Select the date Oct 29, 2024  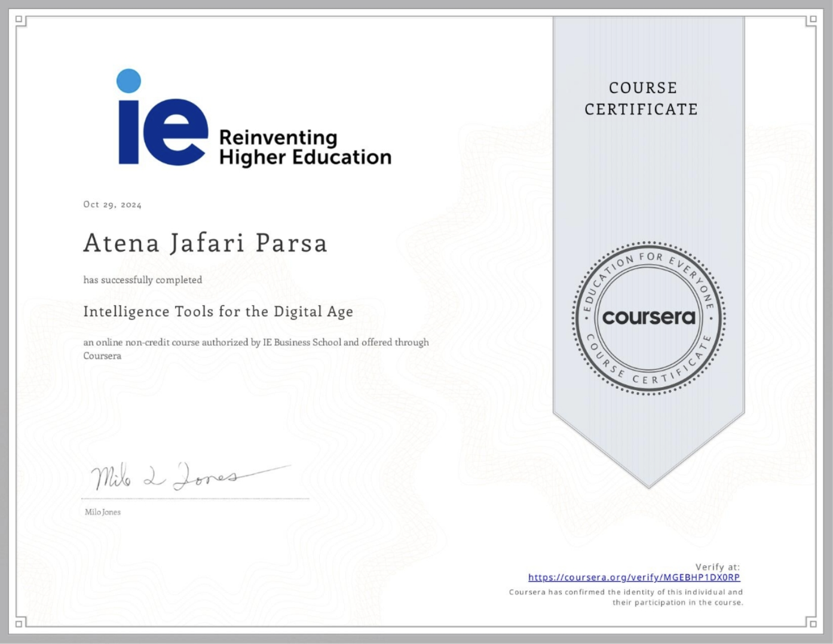pos(112,204)
